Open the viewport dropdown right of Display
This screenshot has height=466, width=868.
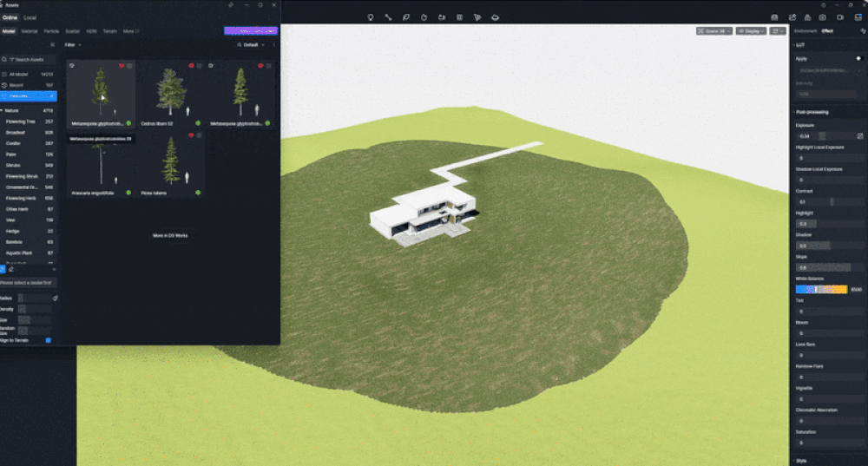tap(778, 31)
